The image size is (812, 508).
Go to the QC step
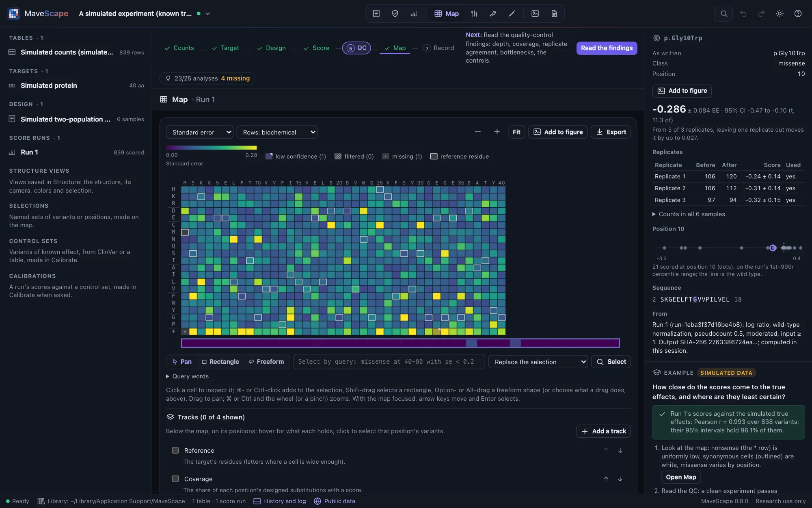pyautogui.click(x=356, y=48)
